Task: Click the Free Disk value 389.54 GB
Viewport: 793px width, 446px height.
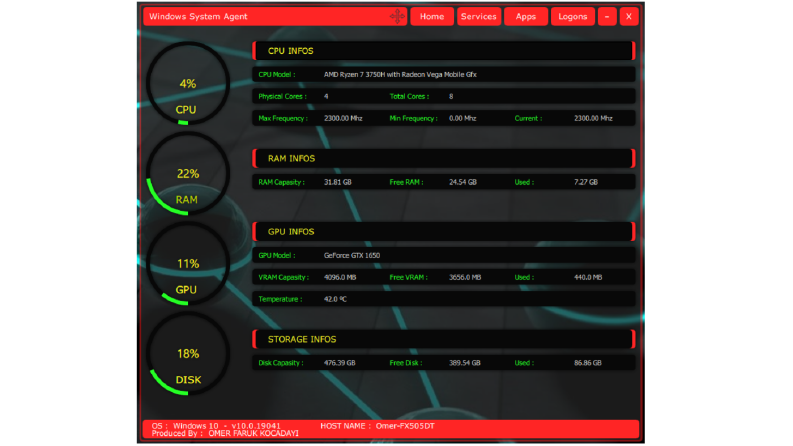Action: [x=464, y=363]
